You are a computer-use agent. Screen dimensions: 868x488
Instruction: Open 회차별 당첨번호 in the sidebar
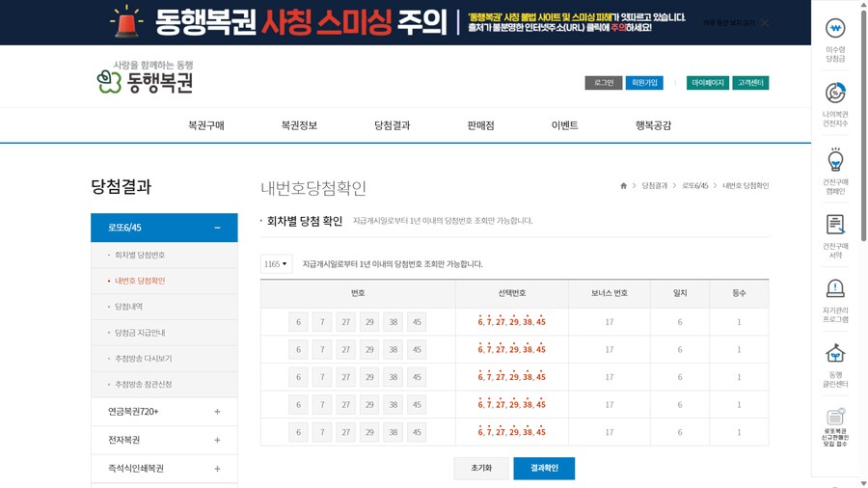[140, 255]
